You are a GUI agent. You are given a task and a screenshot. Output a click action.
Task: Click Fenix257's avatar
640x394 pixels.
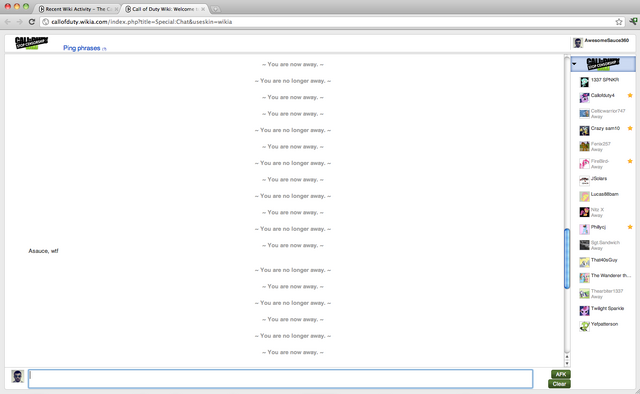coord(584,146)
